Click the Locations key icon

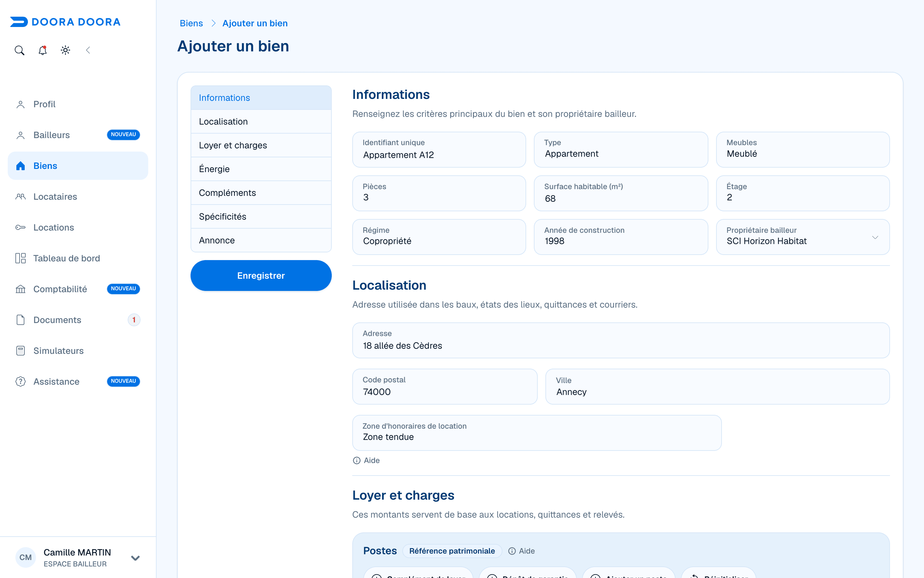21,227
